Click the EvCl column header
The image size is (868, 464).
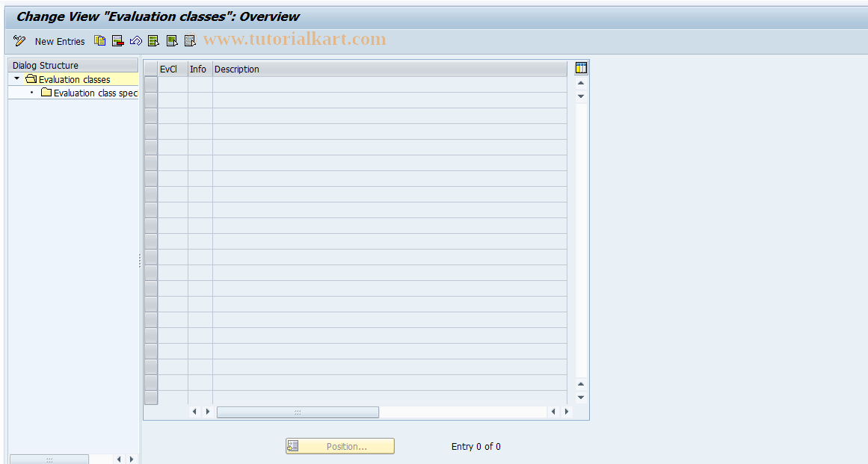tap(173, 69)
